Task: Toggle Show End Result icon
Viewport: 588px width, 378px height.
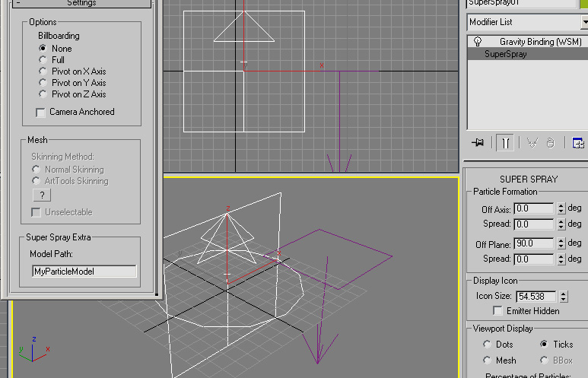Action: tap(505, 143)
